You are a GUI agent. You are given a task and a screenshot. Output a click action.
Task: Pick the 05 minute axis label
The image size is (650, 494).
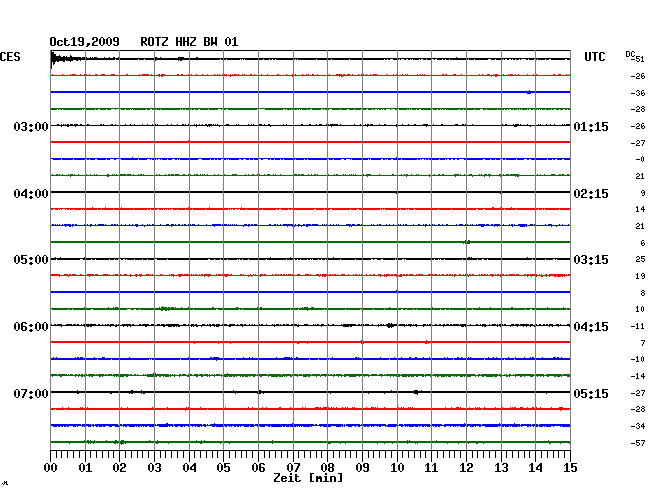223,468
